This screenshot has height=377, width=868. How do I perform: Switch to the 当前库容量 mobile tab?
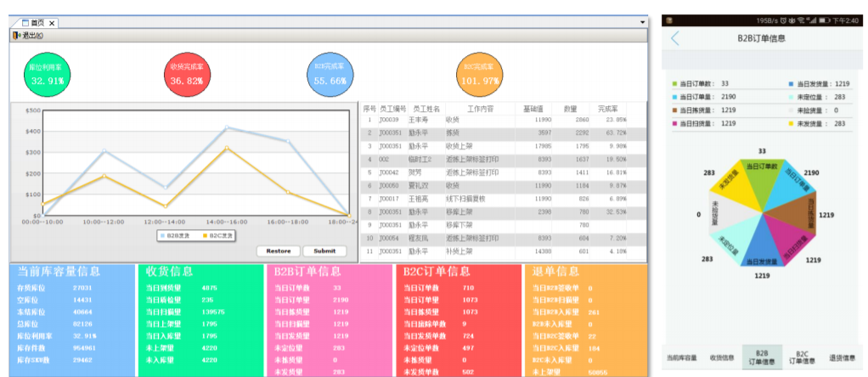pos(681,357)
